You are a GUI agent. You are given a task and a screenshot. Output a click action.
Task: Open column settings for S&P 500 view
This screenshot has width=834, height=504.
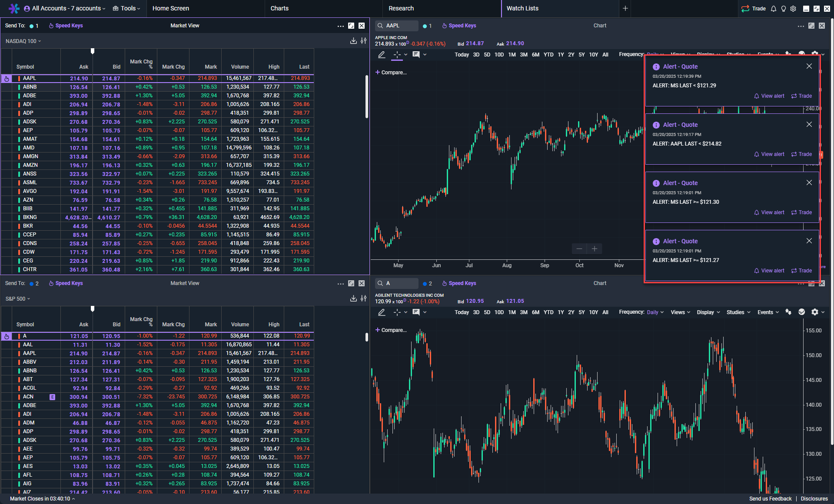click(364, 298)
